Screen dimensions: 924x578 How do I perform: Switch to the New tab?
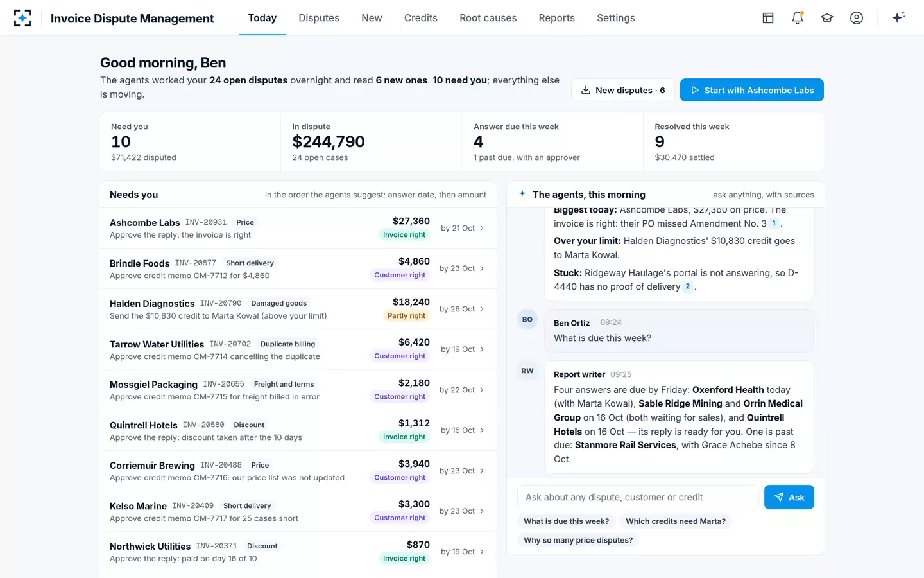point(372,18)
